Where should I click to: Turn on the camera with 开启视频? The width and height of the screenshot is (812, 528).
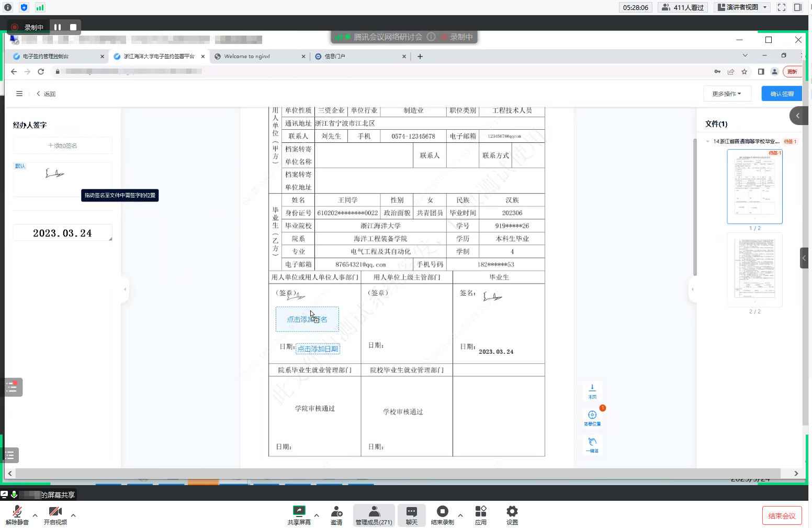pos(55,515)
